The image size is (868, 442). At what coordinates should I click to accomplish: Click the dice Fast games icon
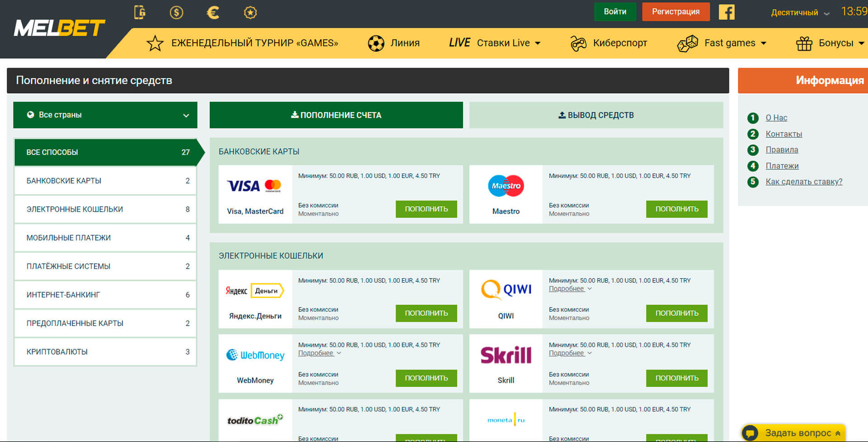[x=688, y=43]
